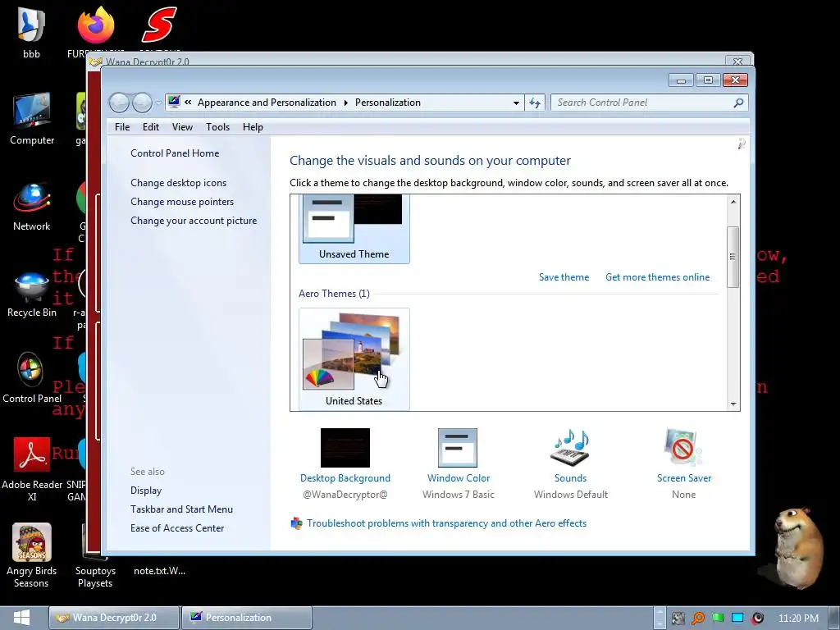Select the Unsaved Theme thumbnail
This screenshot has width=840, height=630.
coord(354,229)
